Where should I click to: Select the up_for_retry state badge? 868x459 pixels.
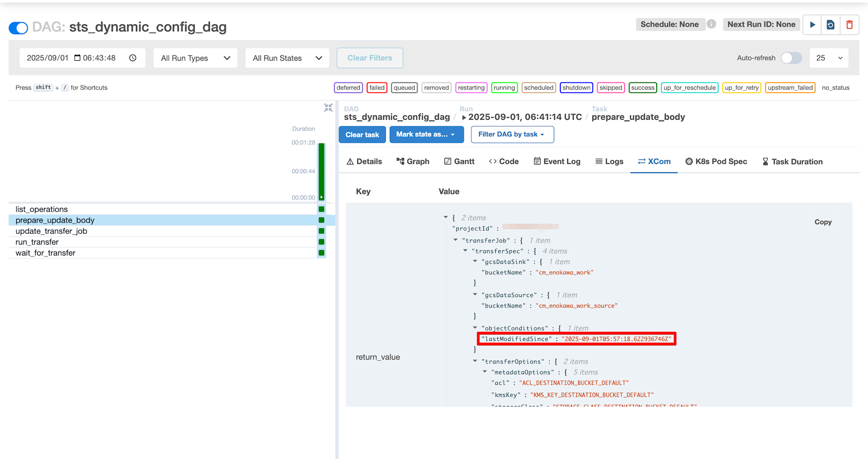(742, 88)
